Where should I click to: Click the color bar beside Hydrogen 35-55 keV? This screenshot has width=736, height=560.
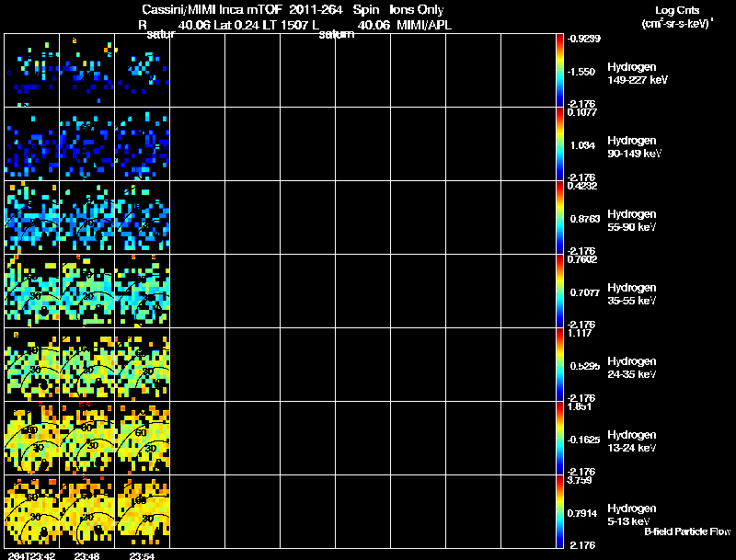[559, 291]
